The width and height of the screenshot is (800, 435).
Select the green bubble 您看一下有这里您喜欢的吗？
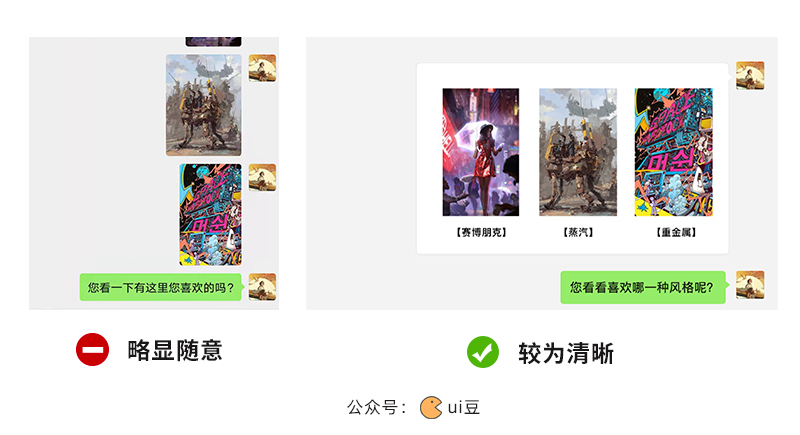[161, 287]
